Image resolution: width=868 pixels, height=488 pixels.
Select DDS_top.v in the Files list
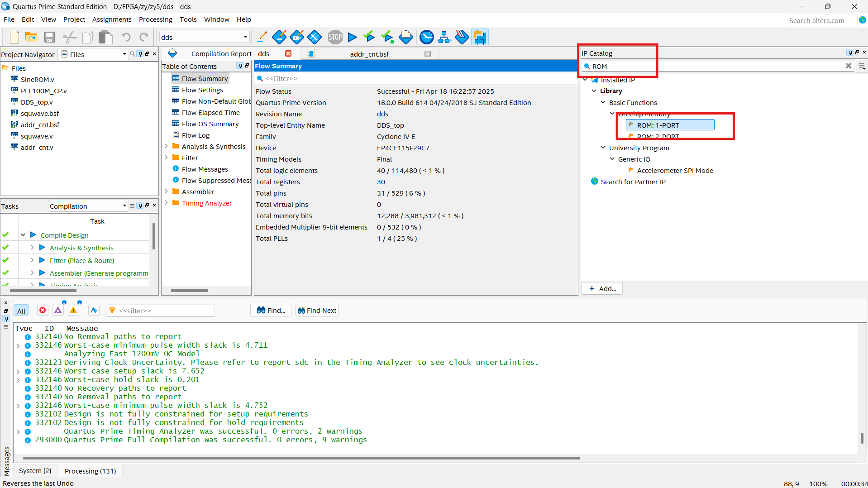coord(37,102)
